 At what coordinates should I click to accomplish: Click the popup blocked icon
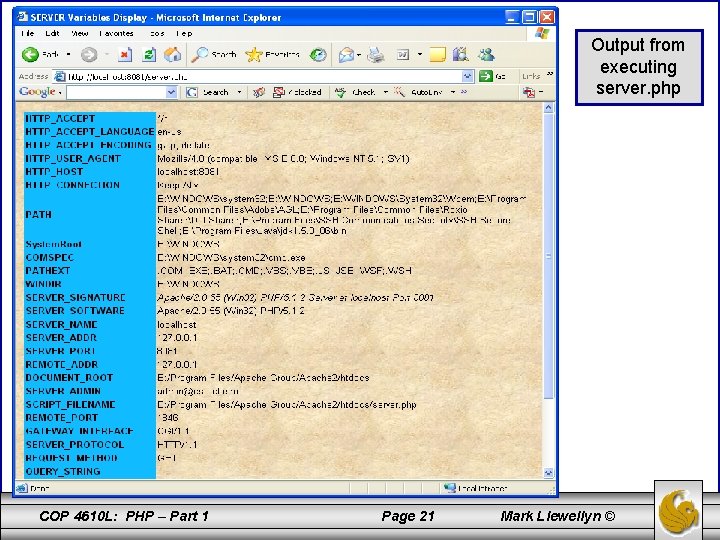[x=279, y=92]
